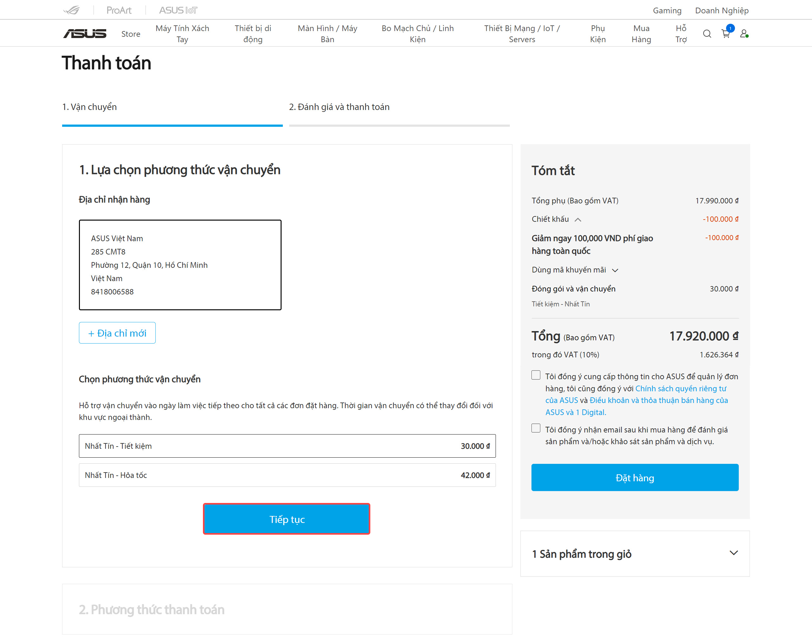The image size is (812, 644).
Task: Expand 1 Sản phẩm trong giỏ section
Action: pos(635,554)
